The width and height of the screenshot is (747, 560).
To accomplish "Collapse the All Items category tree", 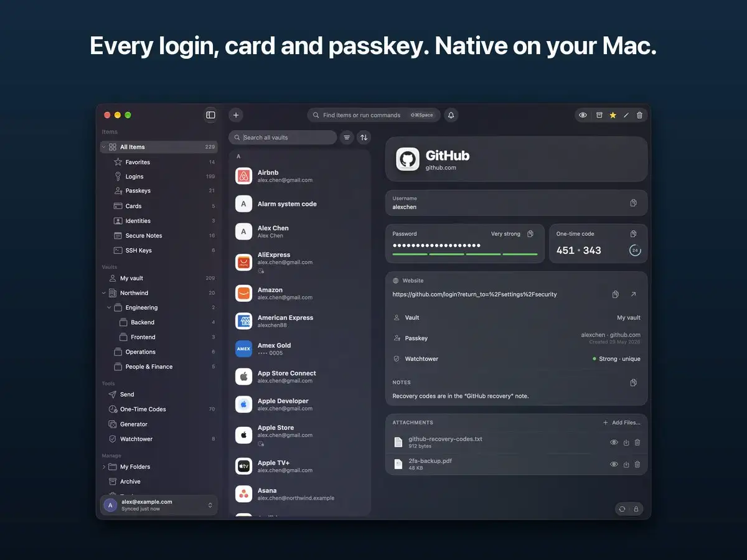I will (104, 147).
